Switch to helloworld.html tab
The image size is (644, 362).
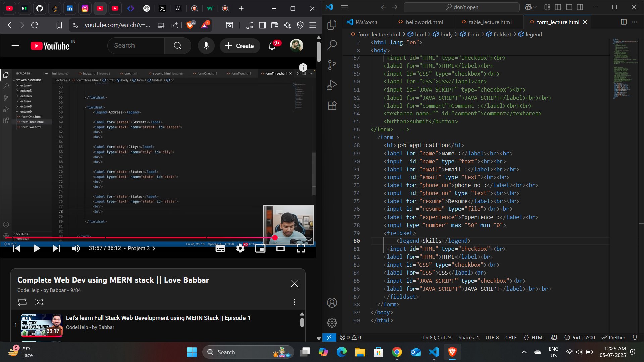(x=424, y=22)
